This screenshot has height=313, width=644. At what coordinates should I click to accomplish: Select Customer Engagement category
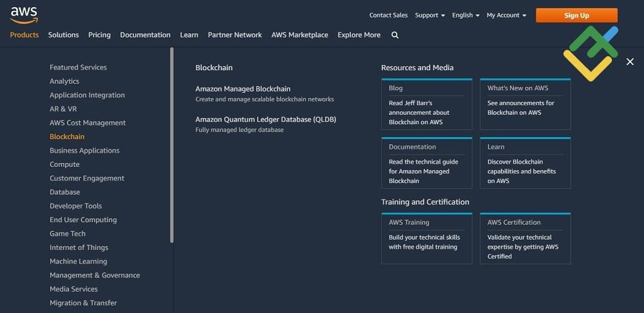click(87, 178)
